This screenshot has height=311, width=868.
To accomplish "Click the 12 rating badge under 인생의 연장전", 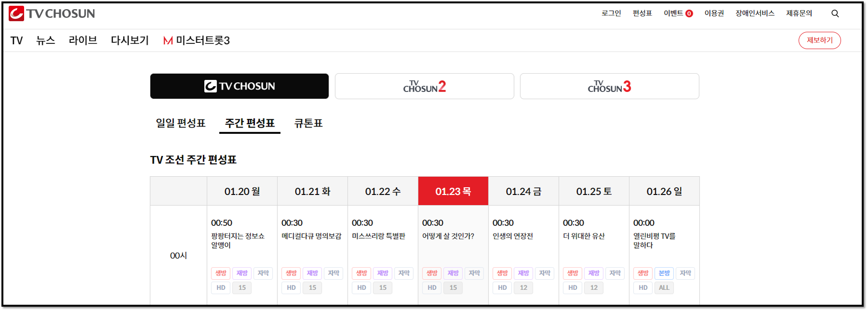I will [523, 287].
